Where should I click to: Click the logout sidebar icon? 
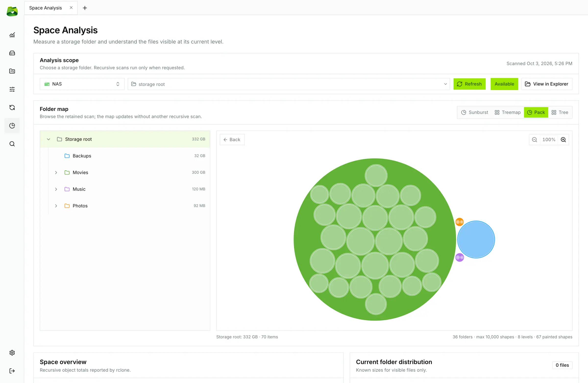[x=12, y=371]
